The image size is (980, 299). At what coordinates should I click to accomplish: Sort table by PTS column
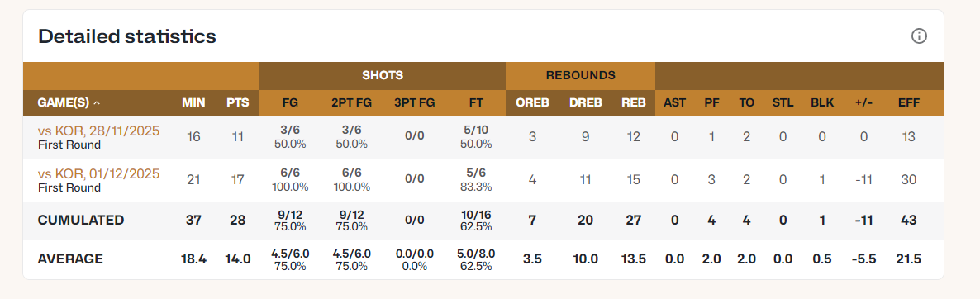(x=237, y=102)
